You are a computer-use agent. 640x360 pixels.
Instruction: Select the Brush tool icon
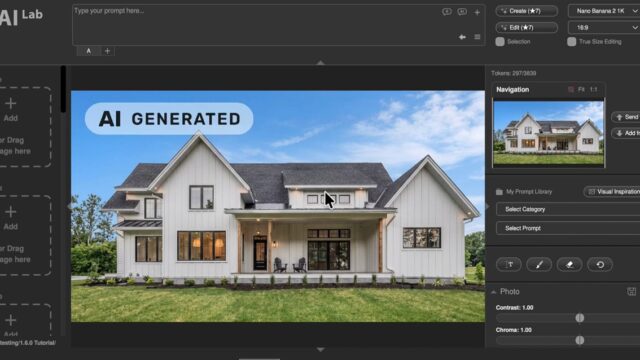(539, 264)
